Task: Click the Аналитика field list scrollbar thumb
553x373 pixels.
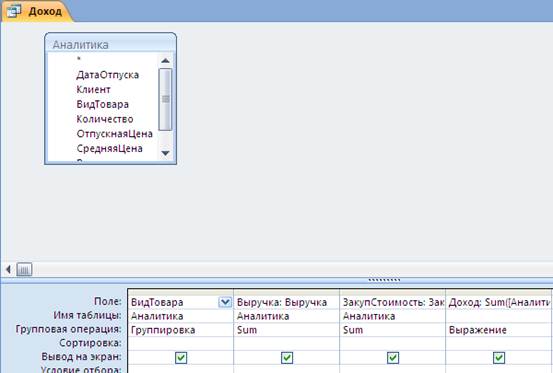Action: pyautogui.click(x=165, y=99)
